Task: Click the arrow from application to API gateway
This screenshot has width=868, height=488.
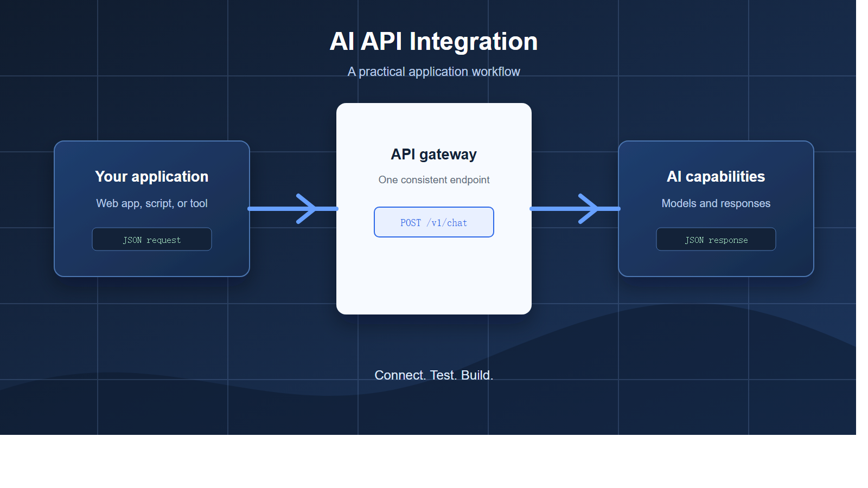Action: 293,209
